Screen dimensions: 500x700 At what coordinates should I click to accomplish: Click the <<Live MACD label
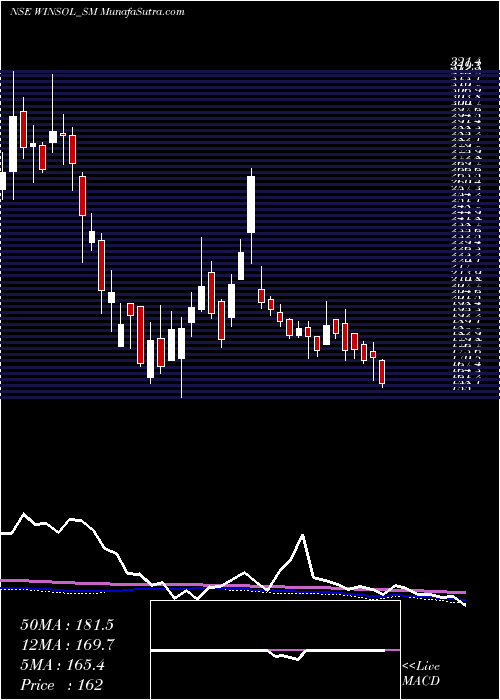[421, 674]
